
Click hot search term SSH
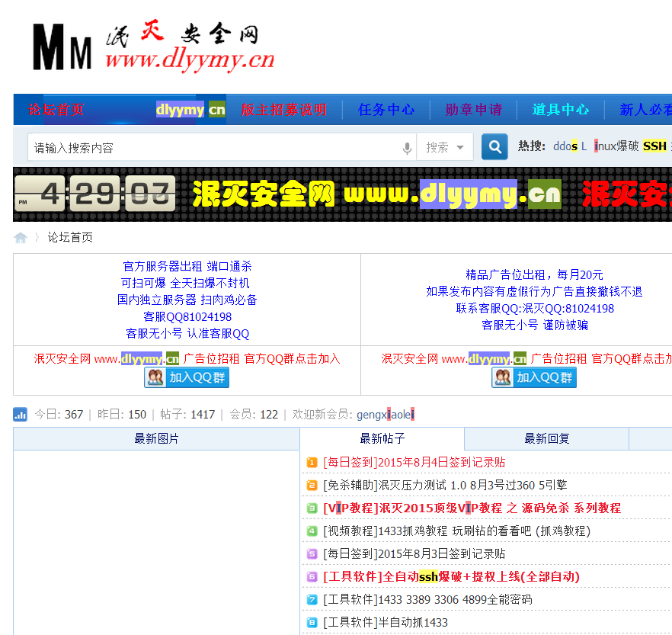654,146
